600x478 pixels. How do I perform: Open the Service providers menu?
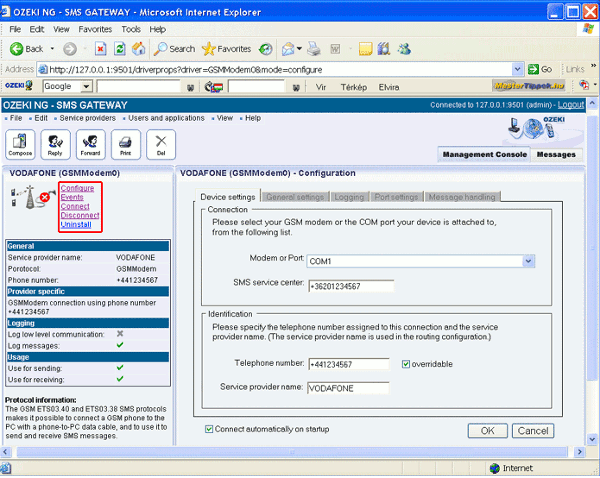pyautogui.click(x=88, y=118)
